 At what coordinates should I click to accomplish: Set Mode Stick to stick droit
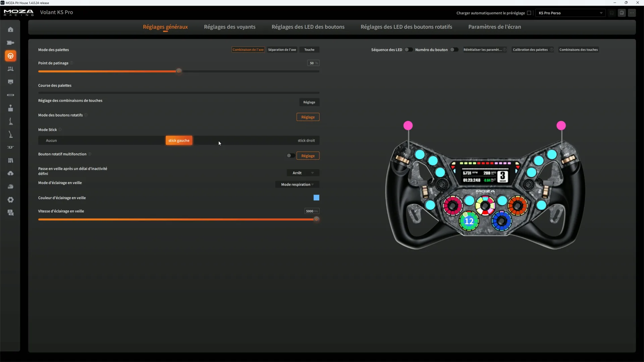point(306,140)
